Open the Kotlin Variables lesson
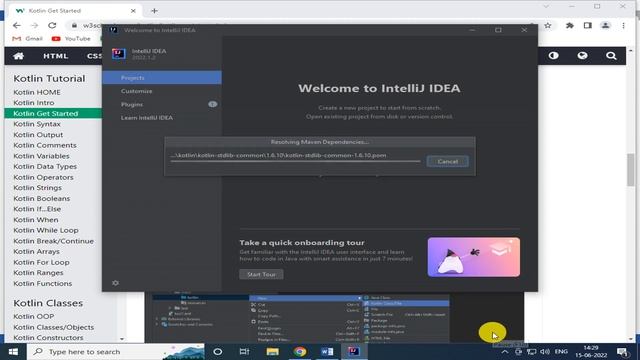Viewport: 640px width, 360px height. 41,156
